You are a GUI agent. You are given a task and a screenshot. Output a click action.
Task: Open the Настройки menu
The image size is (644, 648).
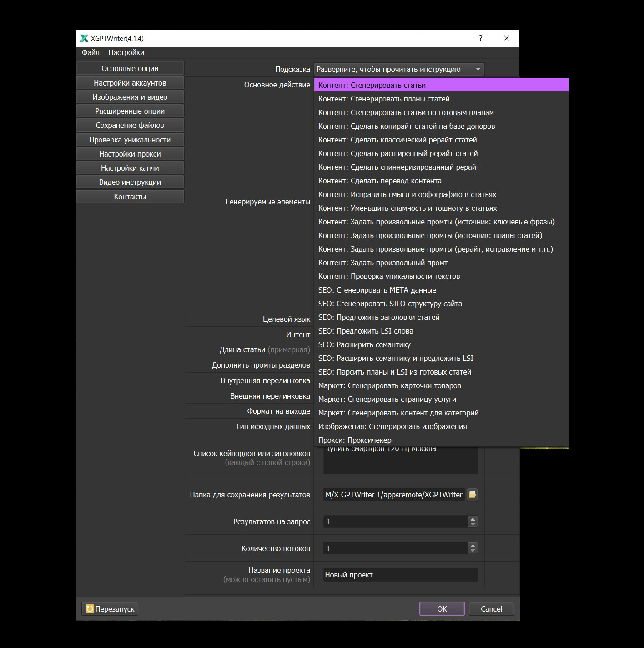(x=126, y=52)
